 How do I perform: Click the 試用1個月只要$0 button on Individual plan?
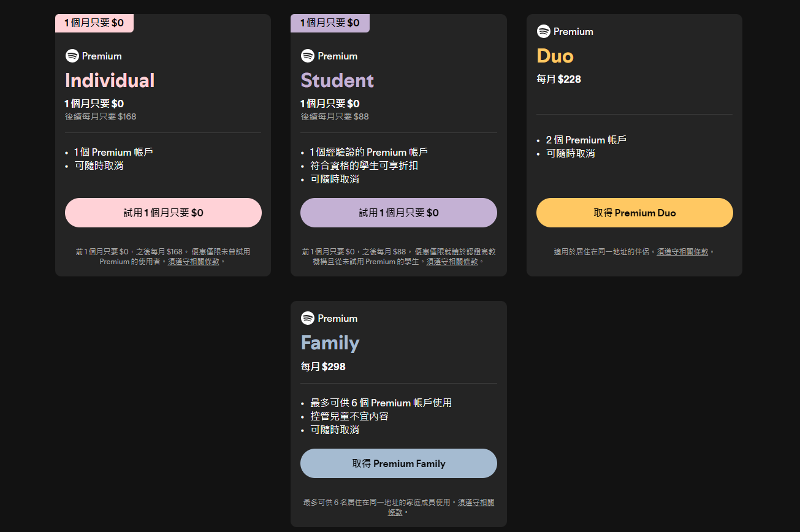(163, 212)
